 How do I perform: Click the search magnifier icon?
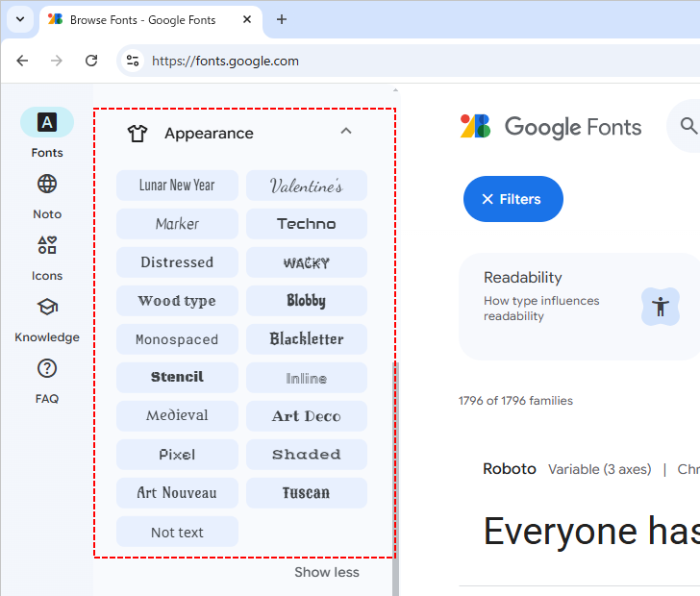click(x=688, y=126)
